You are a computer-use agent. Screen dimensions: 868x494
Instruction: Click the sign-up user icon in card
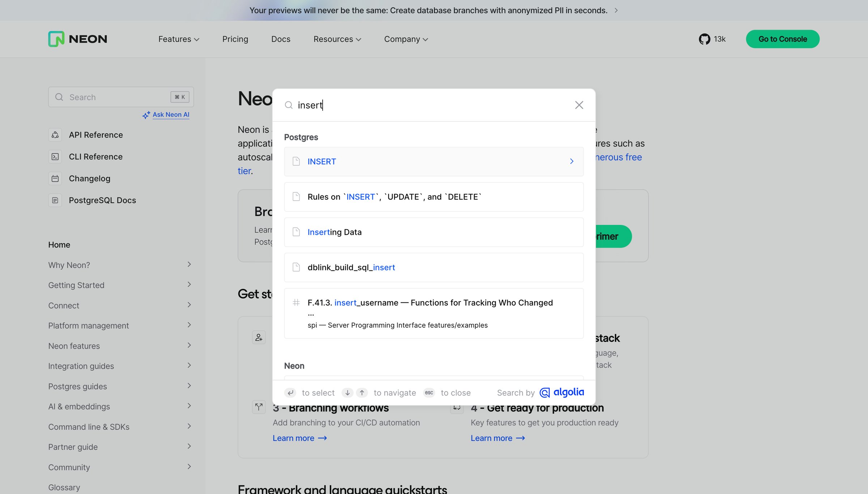(259, 337)
